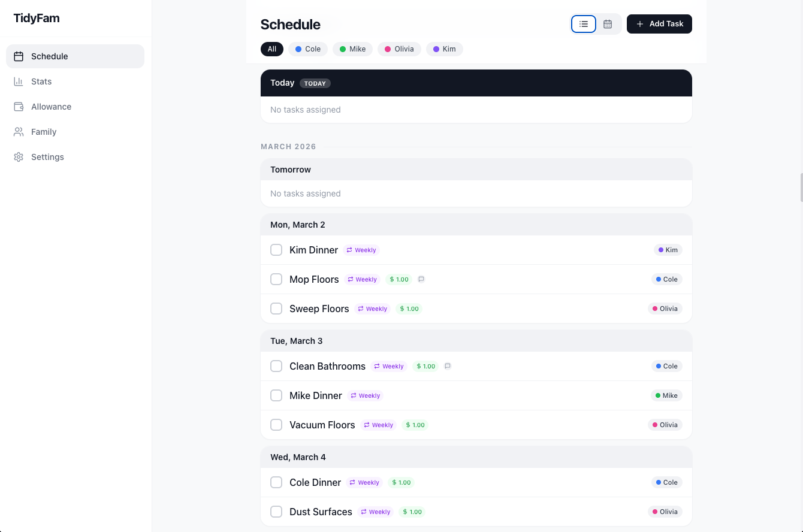Select the All filter chip
Screen dimensions: 803x532
pyautogui.click(x=272, y=49)
